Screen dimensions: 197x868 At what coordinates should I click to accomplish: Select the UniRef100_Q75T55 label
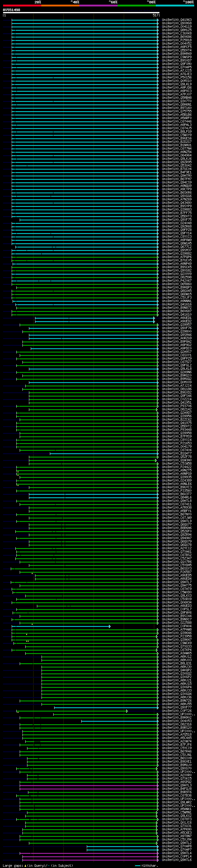coord(176,111)
